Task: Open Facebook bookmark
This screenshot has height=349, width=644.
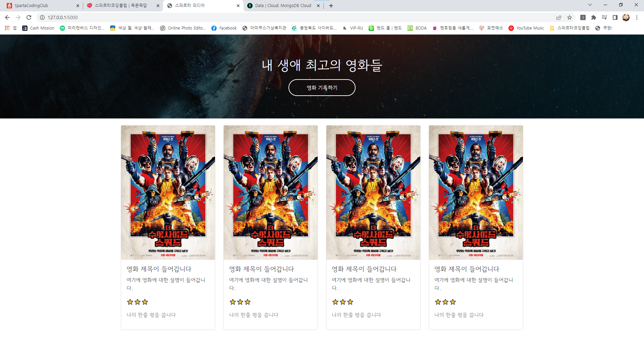Action: pos(224,28)
